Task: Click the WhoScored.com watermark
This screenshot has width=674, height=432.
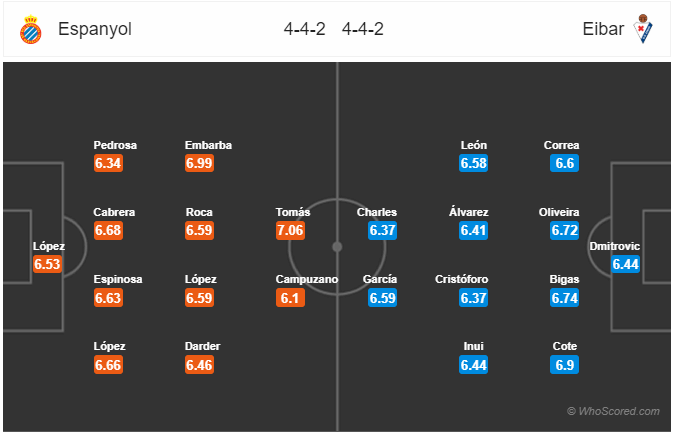Action: (x=613, y=411)
